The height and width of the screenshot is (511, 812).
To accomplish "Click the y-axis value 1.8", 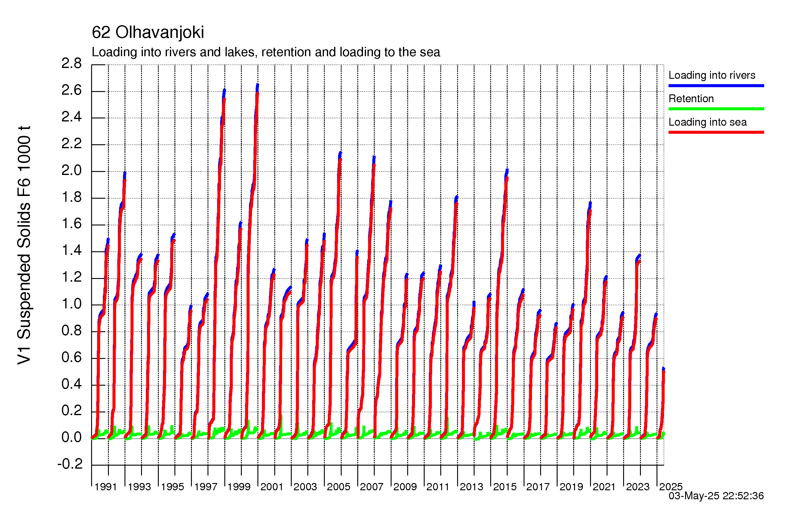I will (x=72, y=197).
